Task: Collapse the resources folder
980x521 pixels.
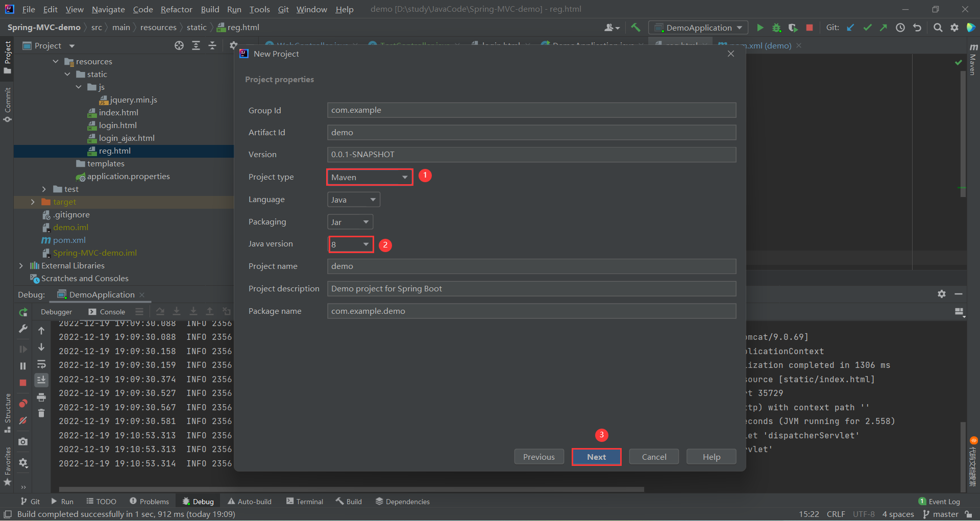Action: pyautogui.click(x=56, y=61)
